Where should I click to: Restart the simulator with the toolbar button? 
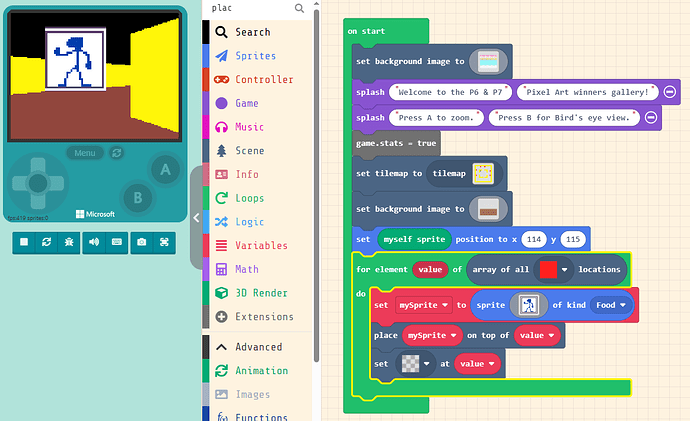(47, 242)
